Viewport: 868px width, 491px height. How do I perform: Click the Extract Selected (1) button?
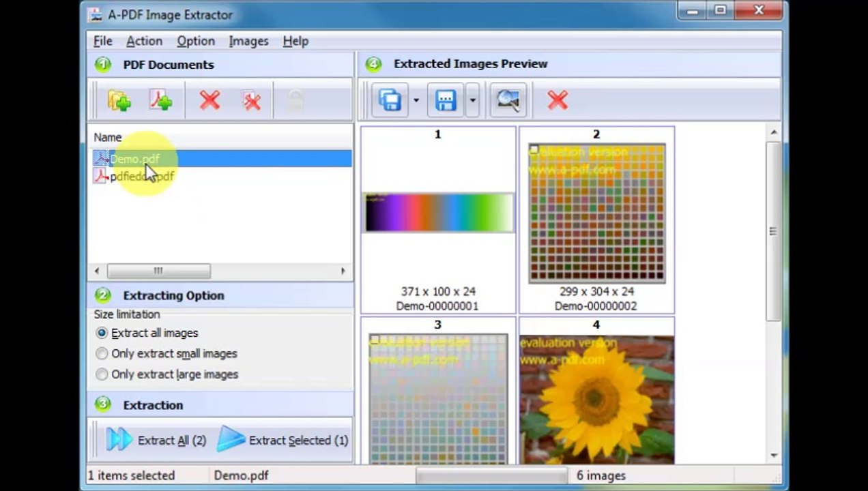tap(283, 440)
